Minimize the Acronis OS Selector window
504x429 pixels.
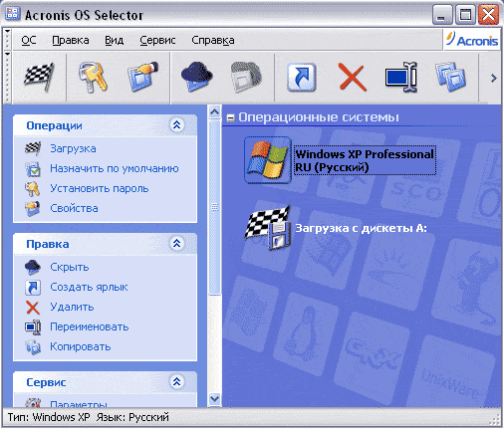click(x=442, y=15)
